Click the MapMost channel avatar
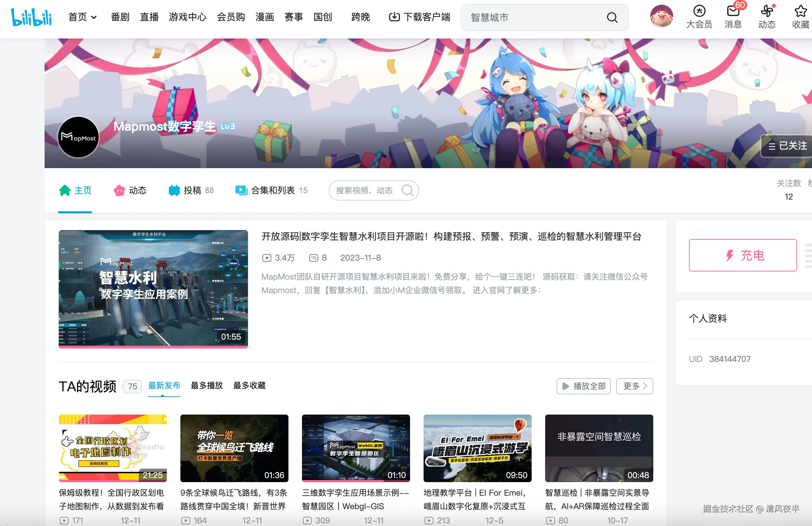The height and width of the screenshot is (526, 812). [x=78, y=137]
